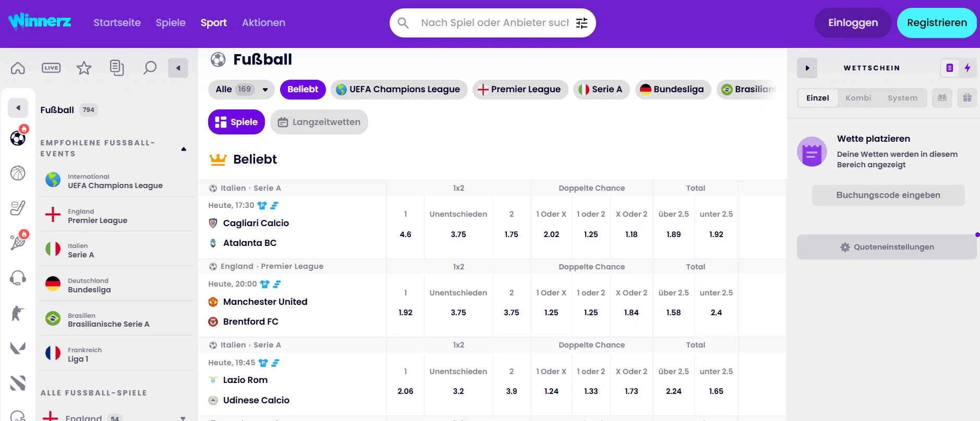Image resolution: width=980 pixels, height=421 pixels.
Task: Open Brasilianische Serie A in sidebar
Action: (x=117, y=319)
